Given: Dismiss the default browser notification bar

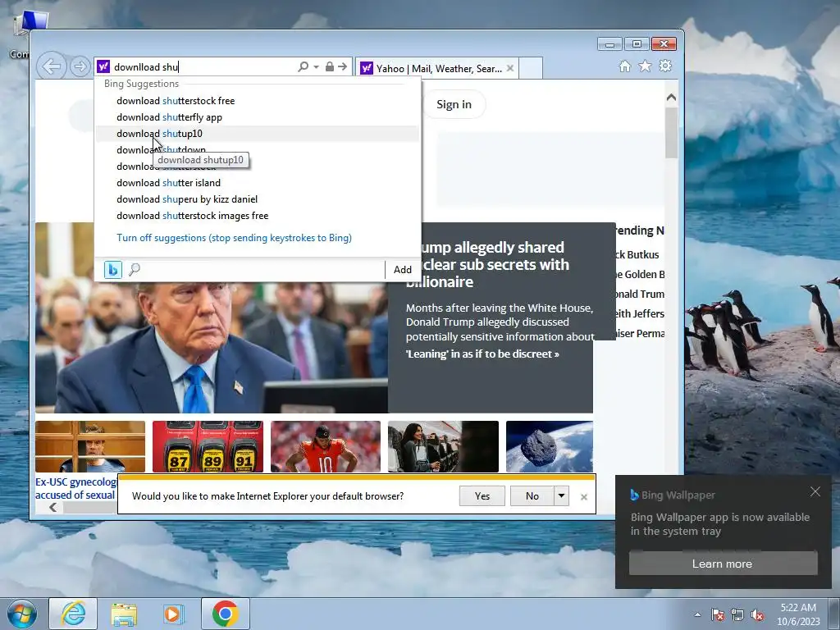Looking at the screenshot, I should pyautogui.click(x=584, y=497).
